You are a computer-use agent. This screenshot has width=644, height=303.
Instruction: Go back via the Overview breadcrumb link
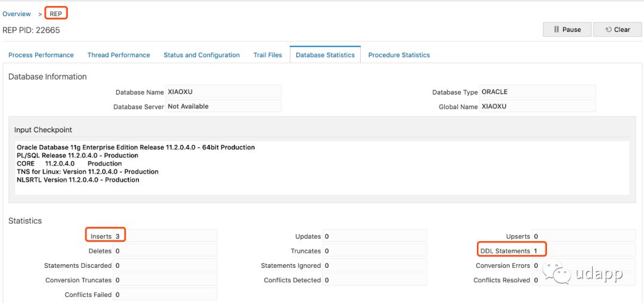(17, 14)
